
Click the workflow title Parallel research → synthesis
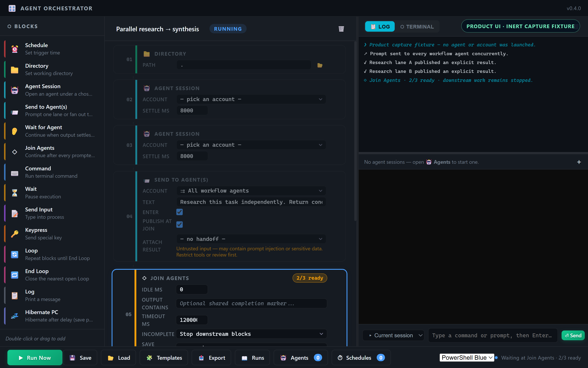click(x=157, y=29)
